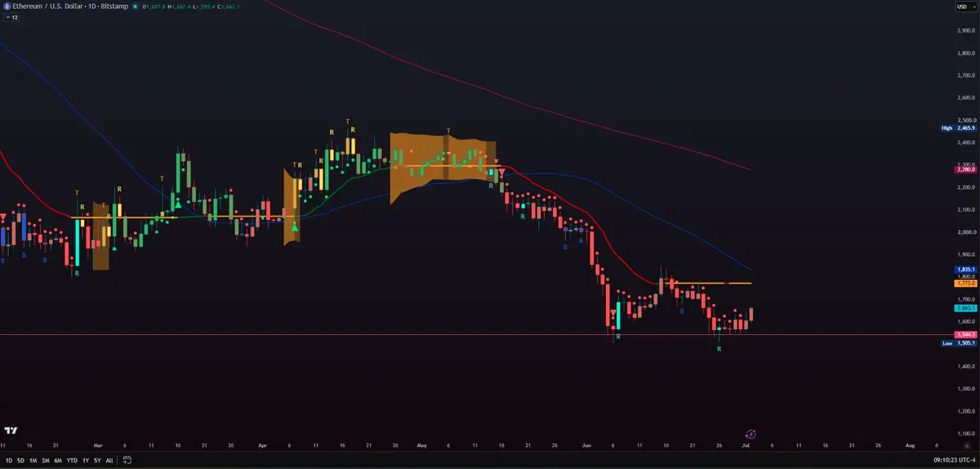
Task: Click the close value C 1,663.1 readout
Action: coord(228,6)
